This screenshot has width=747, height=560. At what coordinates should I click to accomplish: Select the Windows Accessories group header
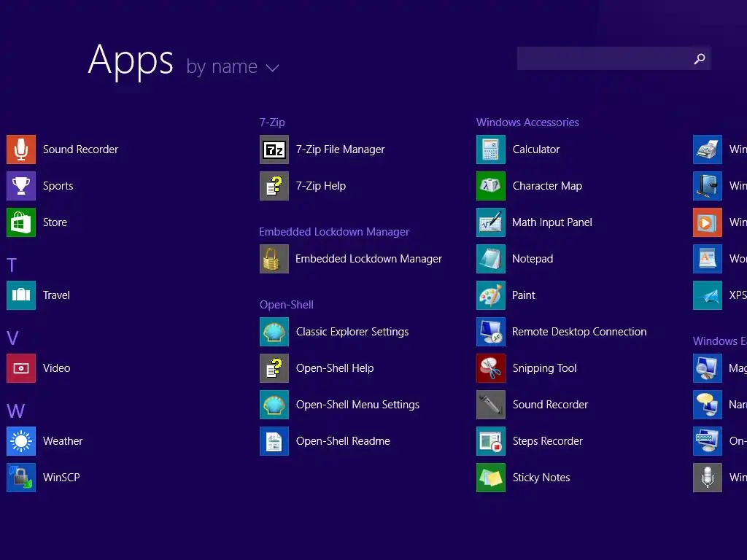(527, 122)
